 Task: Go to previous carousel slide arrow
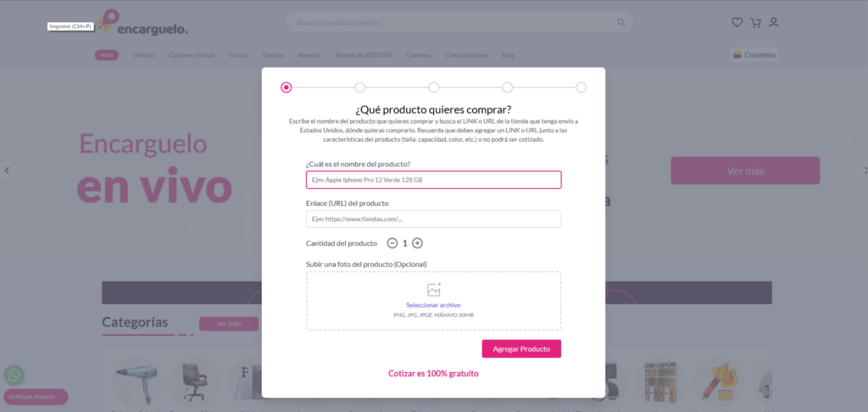click(x=7, y=170)
